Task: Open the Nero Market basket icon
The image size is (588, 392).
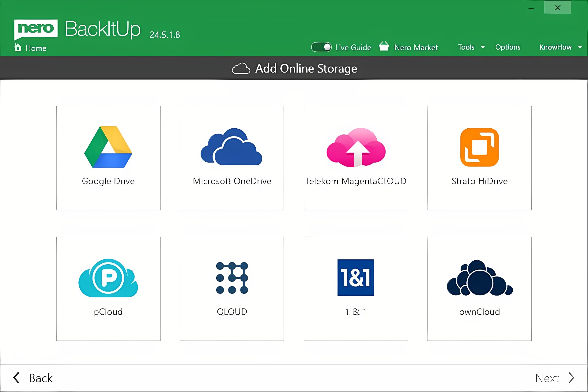Action: (384, 47)
